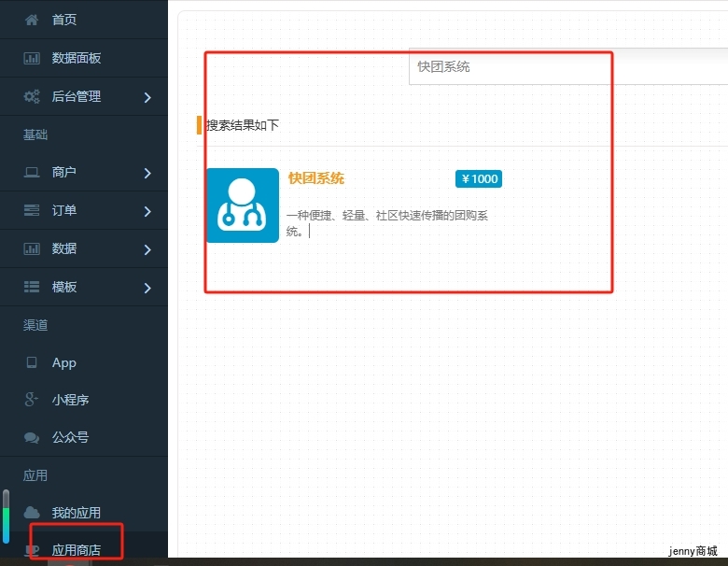
Task: Select the 模板 sidebar entry
Action: 64,287
